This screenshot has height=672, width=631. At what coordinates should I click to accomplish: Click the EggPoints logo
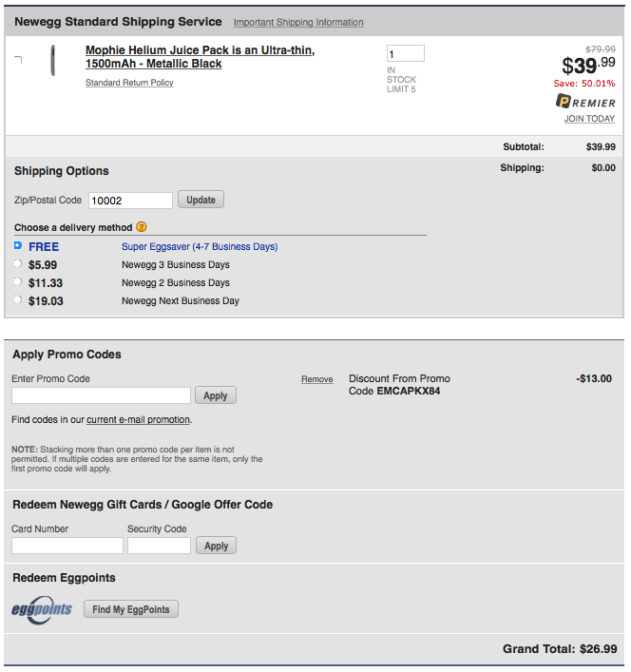click(x=42, y=609)
